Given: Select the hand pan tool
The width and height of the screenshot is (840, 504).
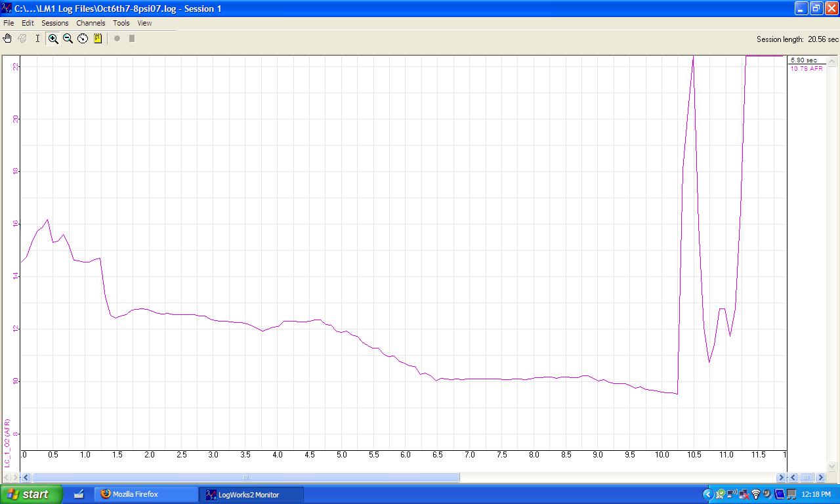Looking at the screenshot, I should point(7,39).
